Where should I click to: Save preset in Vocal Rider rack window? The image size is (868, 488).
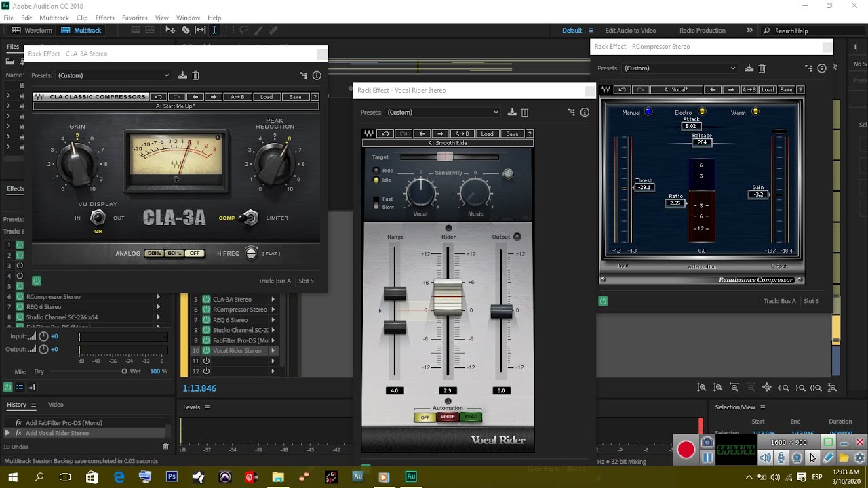pyautogui.click(x=512, y=112)
